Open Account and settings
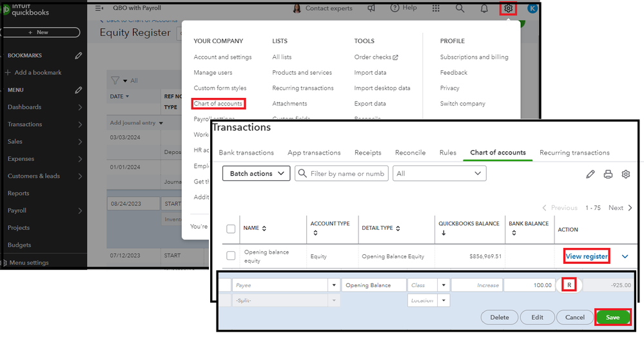Screen dimensions: 644x338 coord(222,57)
